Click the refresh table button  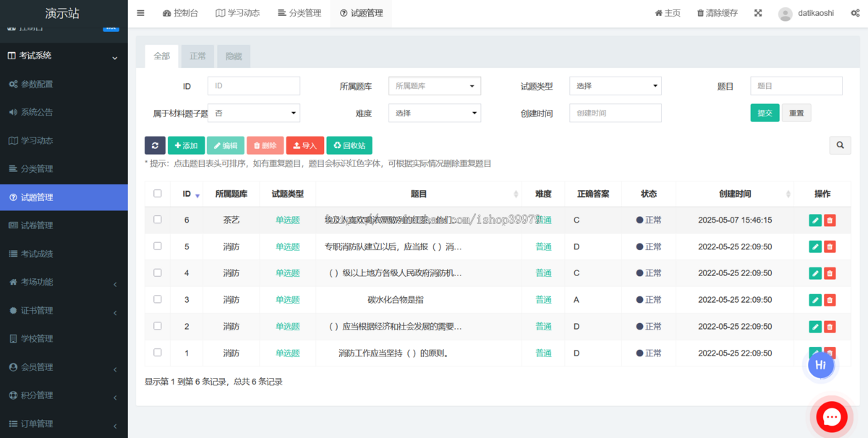click(155, 145)
